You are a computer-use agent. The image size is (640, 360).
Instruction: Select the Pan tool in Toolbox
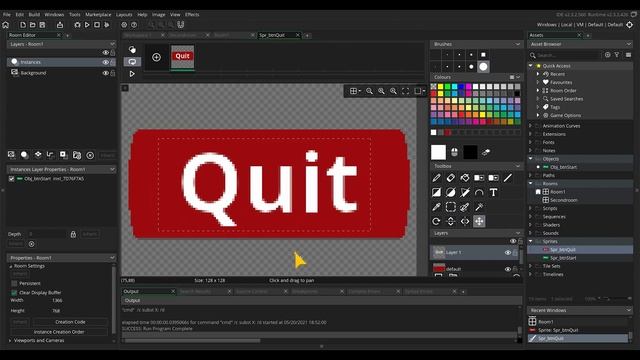pyautogui.click(x=479, y=221)
